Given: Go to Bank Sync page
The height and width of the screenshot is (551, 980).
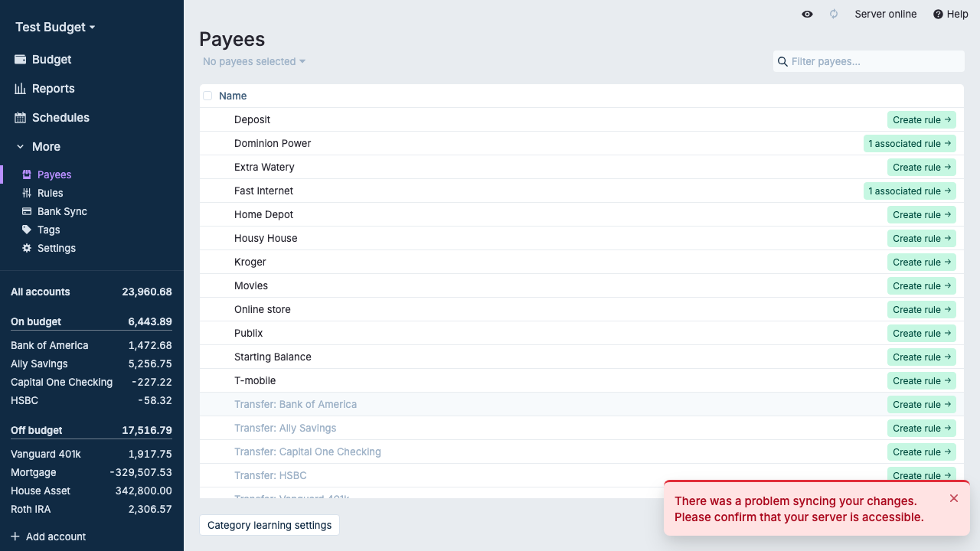Looking at the screenshot, I should [x=62, y=211].
